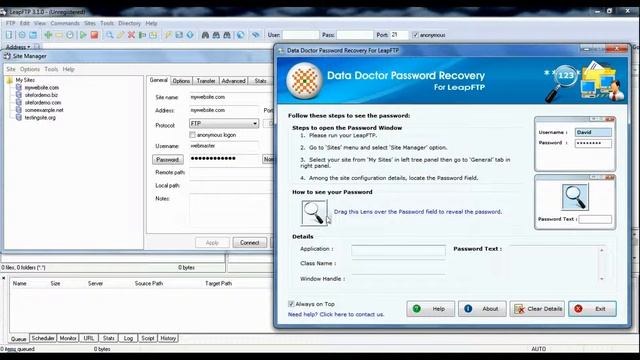Image resolution: width=640 pixels, height=360 pixels.
Task: Switch to the Transfer tab
Action: [x=206, y=81]
